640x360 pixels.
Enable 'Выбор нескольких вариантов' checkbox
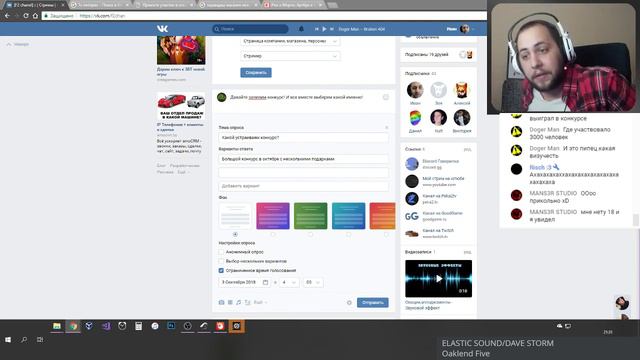point(221,261)
